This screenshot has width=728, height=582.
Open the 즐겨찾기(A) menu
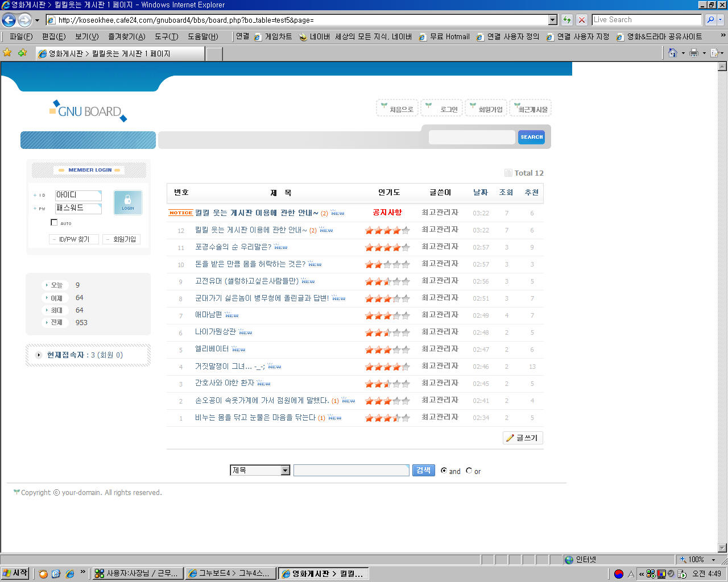tap(126, 36)
